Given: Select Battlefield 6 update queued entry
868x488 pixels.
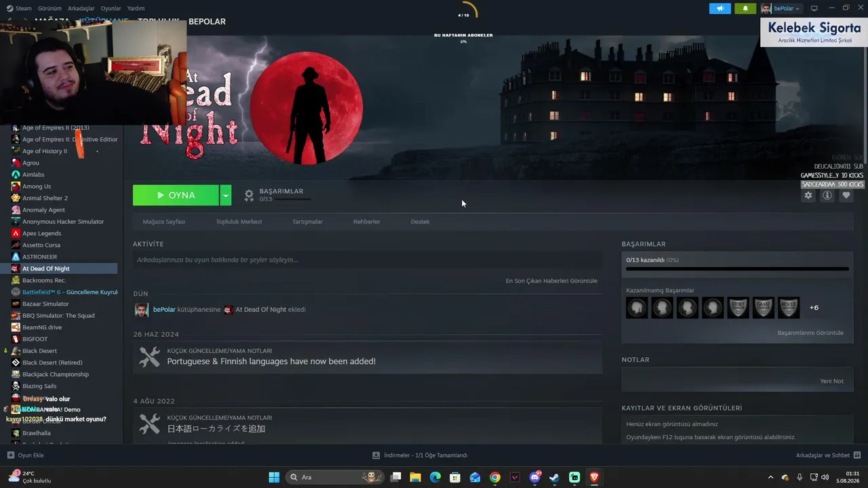Looking at the screenshot, I should pos(64,292).
